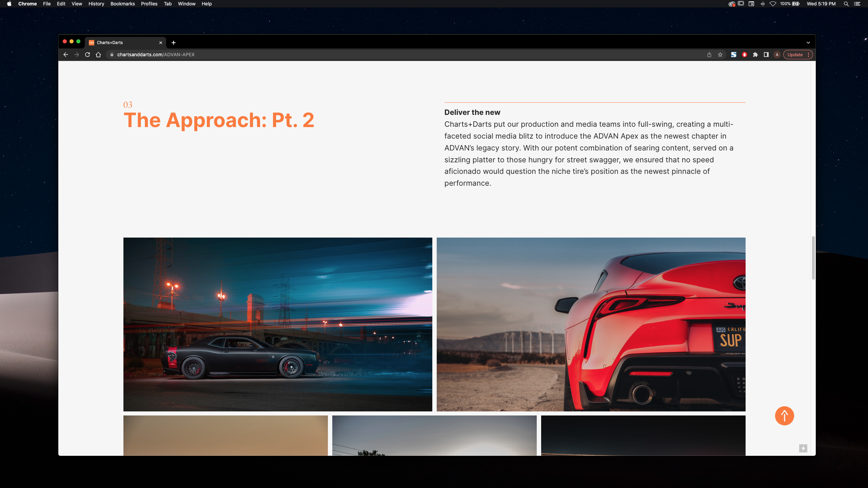
Task: Click the heading The Approach: Pt. 2
Action: click(x=219, y=120)
